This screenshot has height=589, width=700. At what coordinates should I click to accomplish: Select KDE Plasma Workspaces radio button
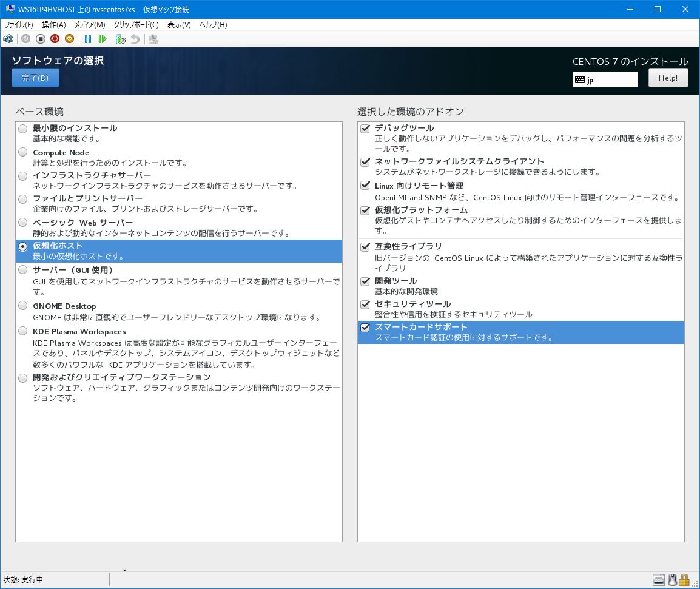(x=23, y=331)
